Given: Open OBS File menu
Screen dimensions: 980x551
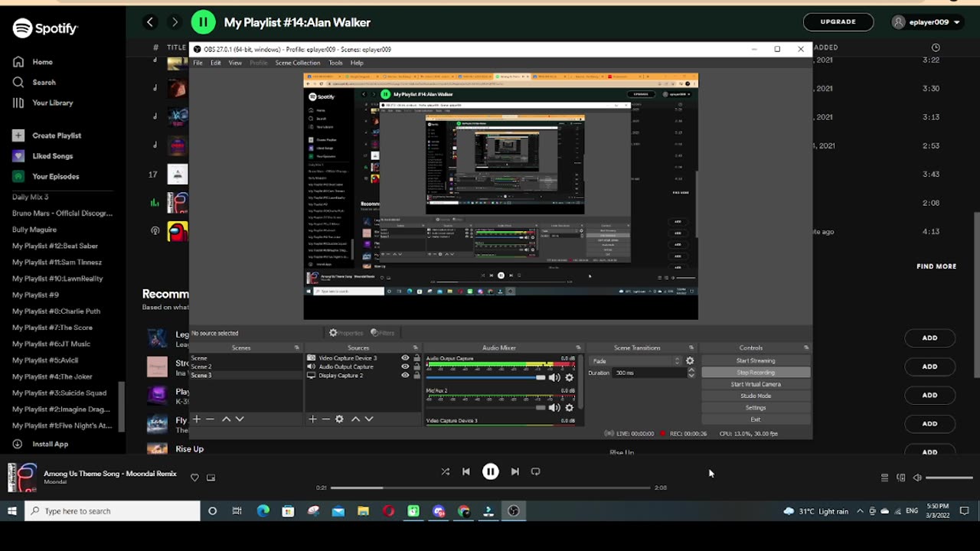Looking at the screenshot, I should pos(198,63).
